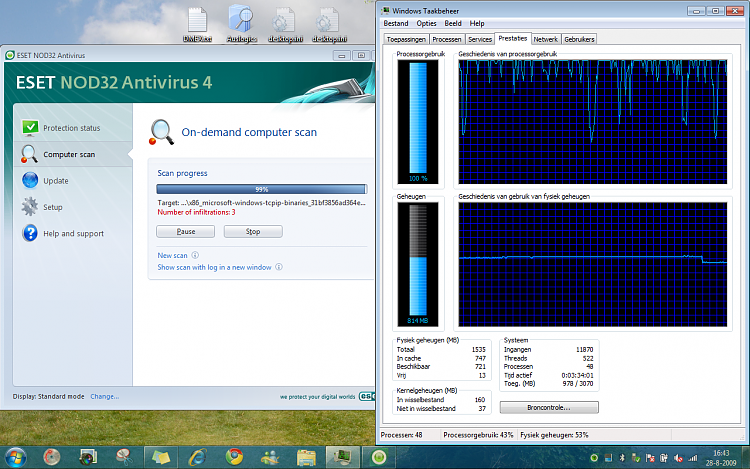Click the ESET tray icon in the notification area
Image resolution: width=750 pixels, height=469 pixels.
click(594, 458)
